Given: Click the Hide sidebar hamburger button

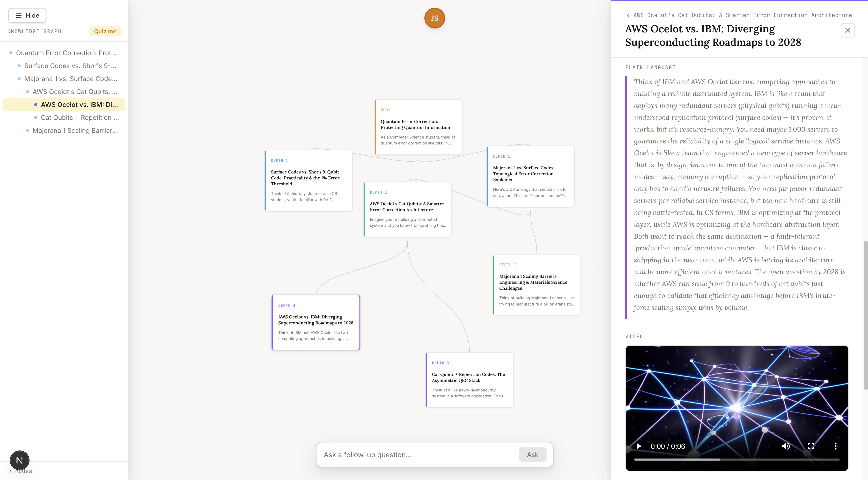Looking at the screenshot, I should pyautogui.click(x=27, y=16).
